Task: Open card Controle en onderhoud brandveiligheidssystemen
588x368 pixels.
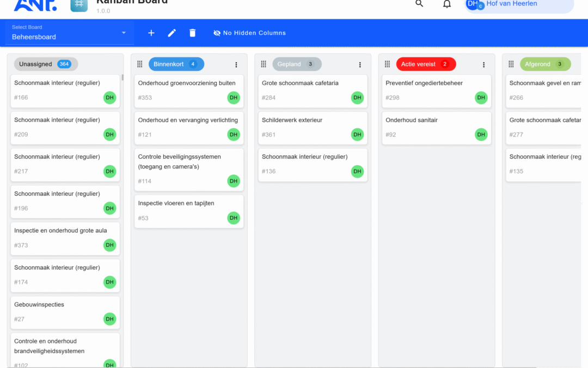Action: pyautogui.click(x=65, y=351)
